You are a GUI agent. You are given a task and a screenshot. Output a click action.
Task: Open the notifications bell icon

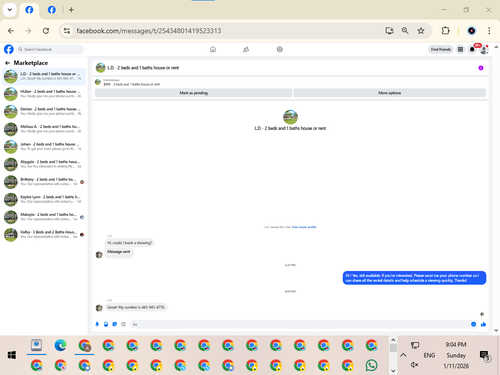click(x=472, y=49)
